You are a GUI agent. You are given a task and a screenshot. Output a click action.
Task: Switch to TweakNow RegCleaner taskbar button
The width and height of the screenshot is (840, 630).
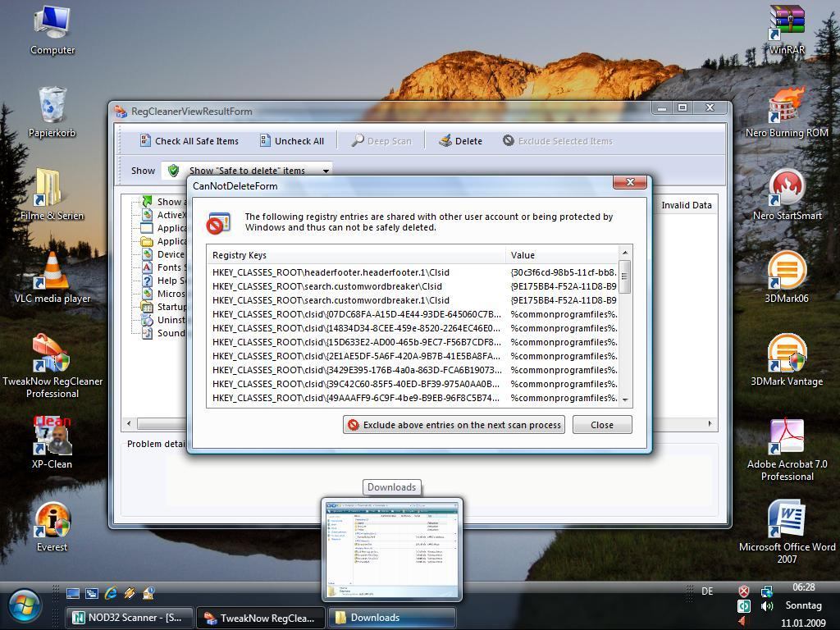click(x=260, y=618)
